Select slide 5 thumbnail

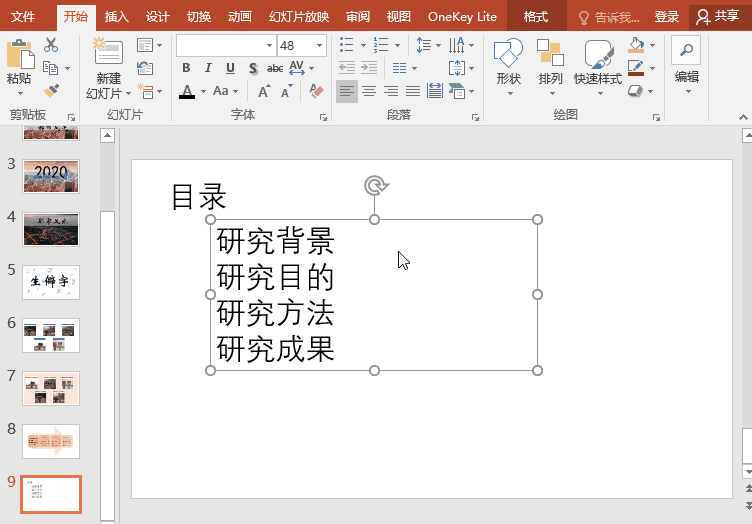point(51,282)
